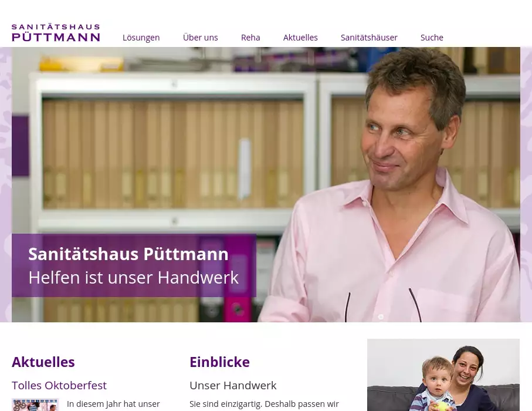Open the Tolles Oktoberfest article link
This screenshot has height=411, width=532.
(x=59, y=385)
